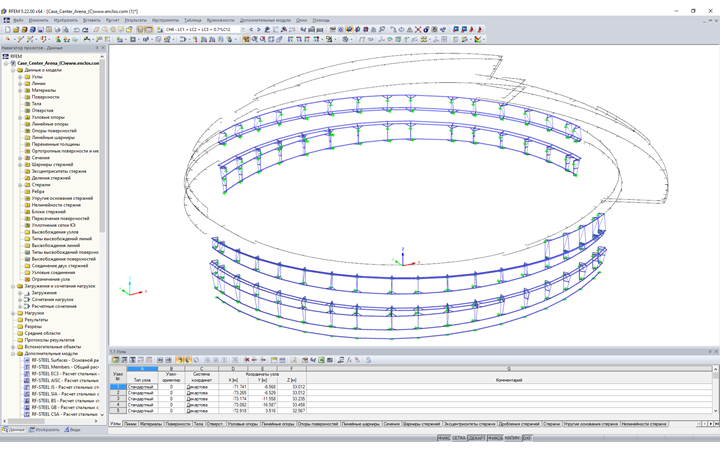Switch to the Линии table tab
The height and width of the screenshot is (450, 720).
130,424
